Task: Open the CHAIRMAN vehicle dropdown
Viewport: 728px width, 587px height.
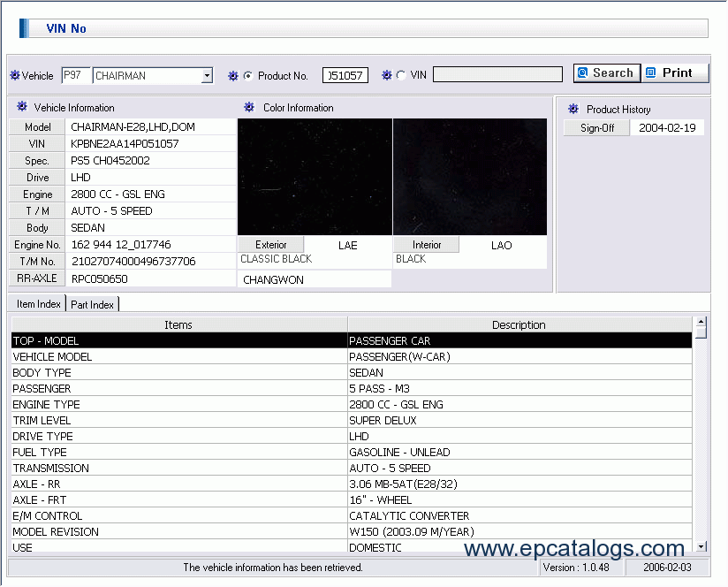Action: pos(207,75)
